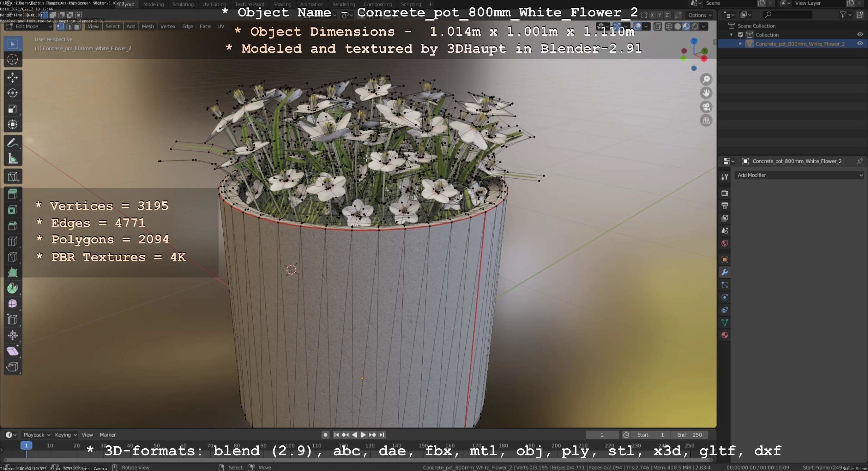This screenshot has height=471, width=868.
Task: Choose the Annotate pencil tool
Action: [13, 143]
